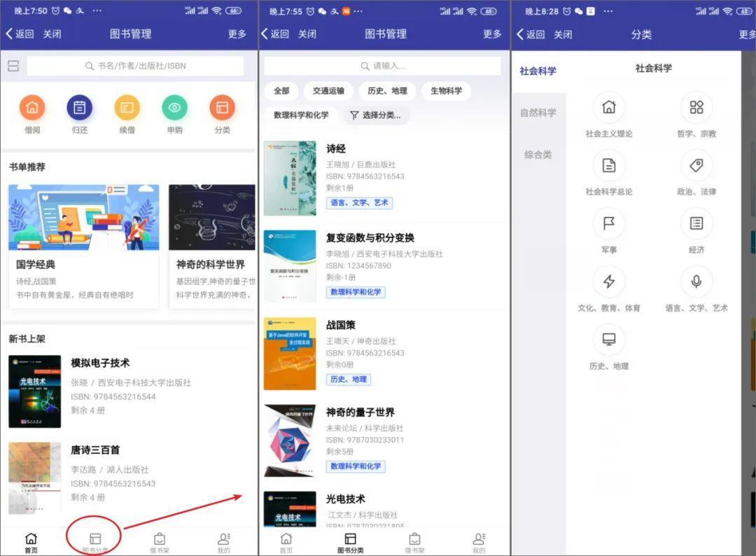
Task: Switch to the 自然科学 sidebar tab
Action: [537, 113]
